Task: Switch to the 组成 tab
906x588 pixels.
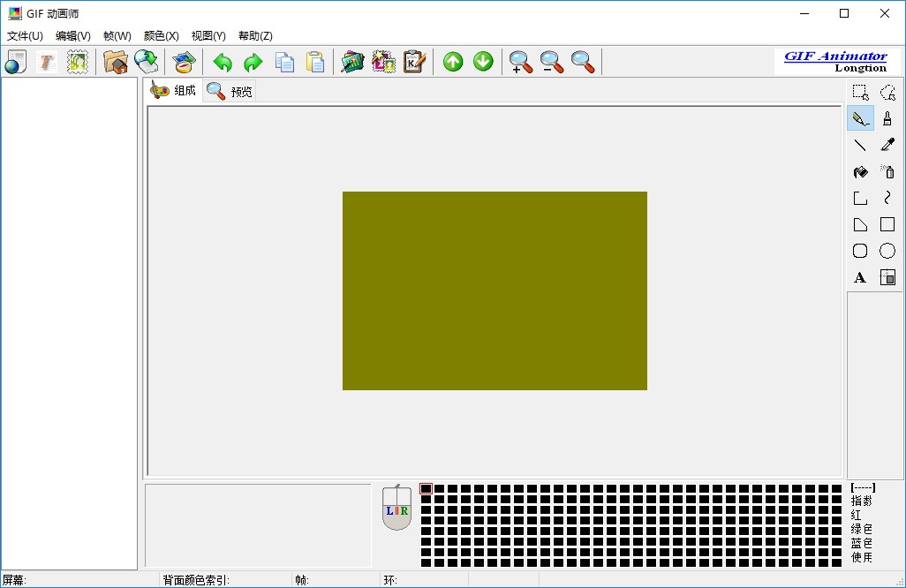Action: point(173,90)
